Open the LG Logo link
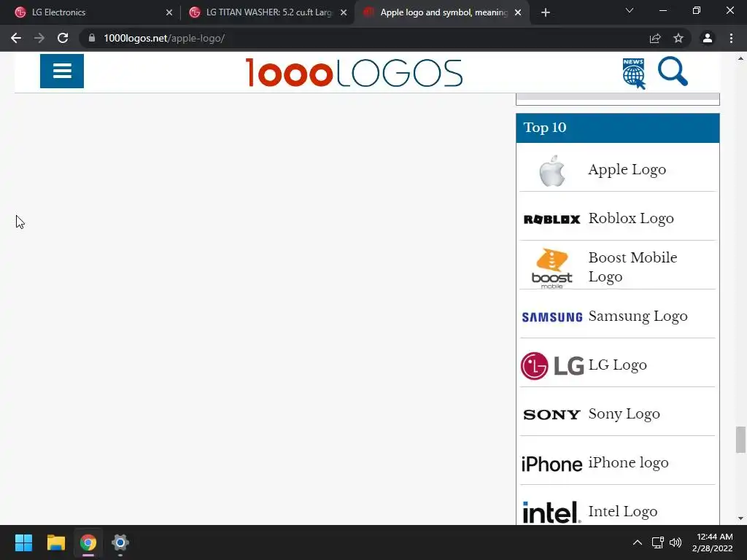Viewport: 747px width, 560px height. (617, 365)
